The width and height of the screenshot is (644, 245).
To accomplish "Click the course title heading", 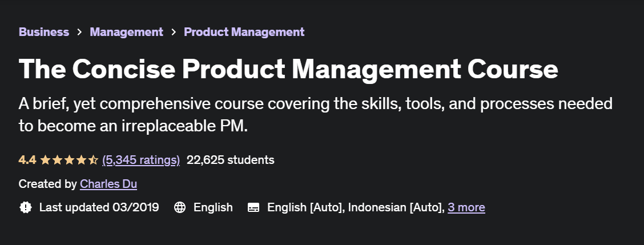I will pos(288,69).
